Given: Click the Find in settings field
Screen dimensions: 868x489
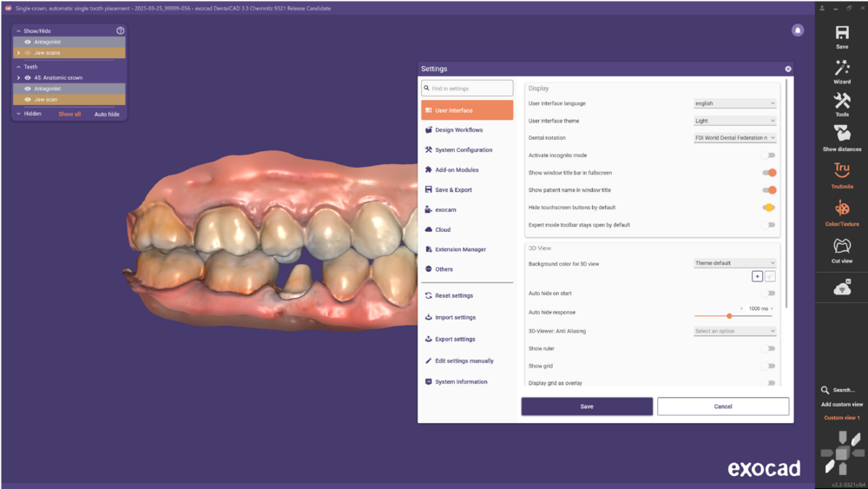Looking at the screenshot, I should click(x=467, y=88).
